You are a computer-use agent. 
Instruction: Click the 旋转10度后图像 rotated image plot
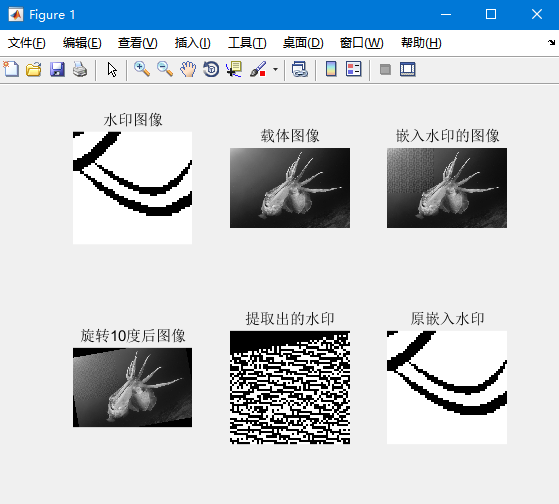(x=133, y=387)
